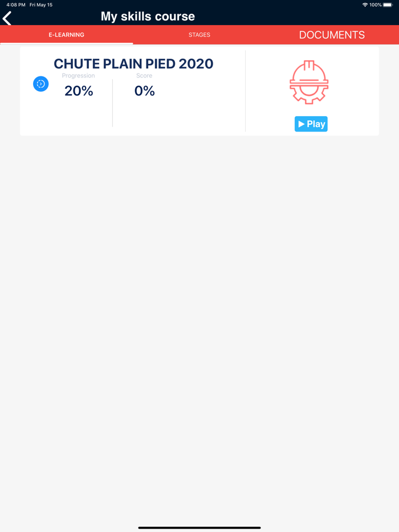Click the 20% progression value

coord(79,91)
